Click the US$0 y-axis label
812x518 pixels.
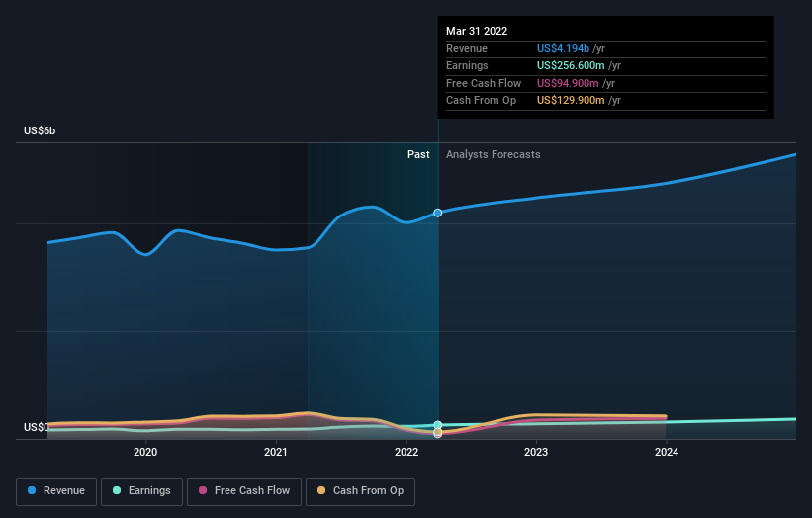(36, 427)
